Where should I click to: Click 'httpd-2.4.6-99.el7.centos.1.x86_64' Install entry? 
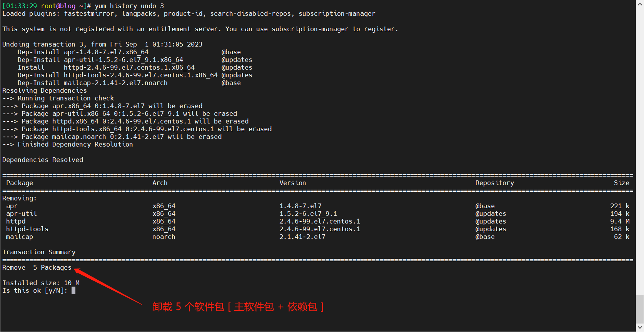tap(129, 67)
